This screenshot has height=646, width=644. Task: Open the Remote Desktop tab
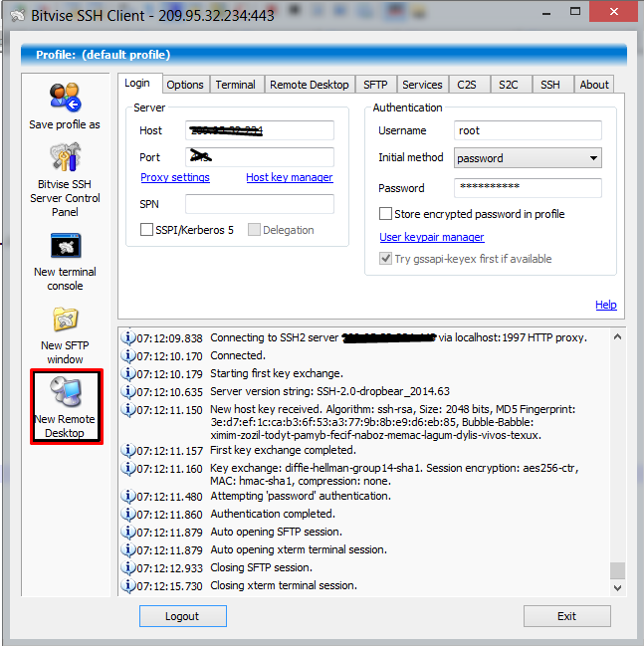click(x=310, y=85)
